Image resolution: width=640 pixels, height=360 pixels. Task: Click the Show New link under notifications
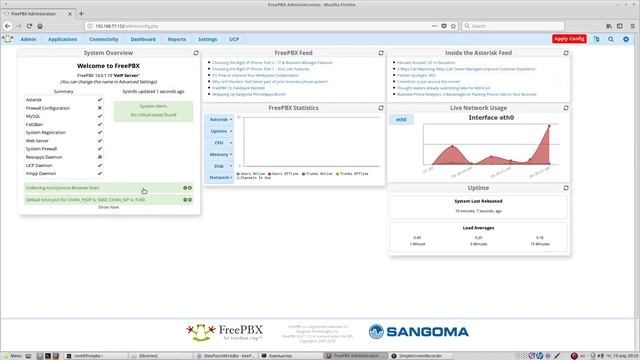pyautogui.click(x=109, y=207)
